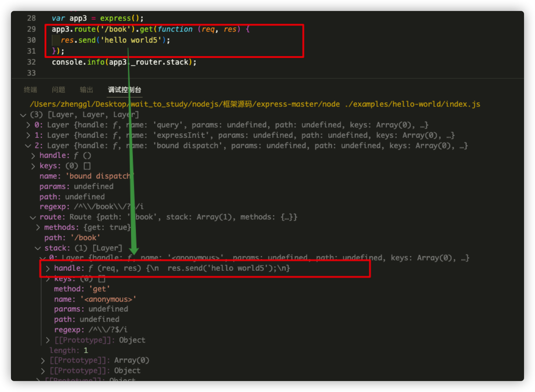Expand [[Prototype]]: Array(0)

(x=43, y=361)
